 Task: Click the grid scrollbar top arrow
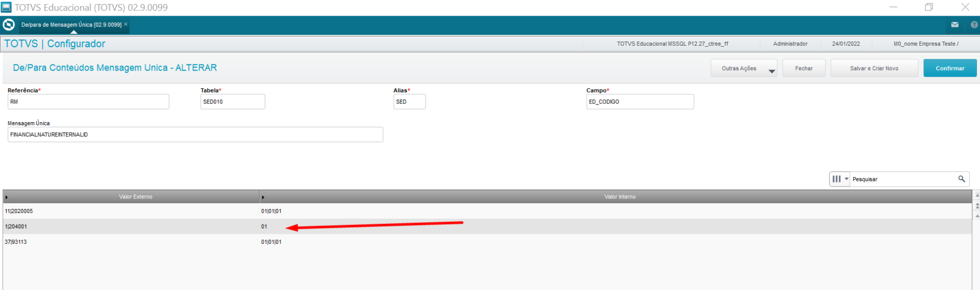[976, 195]
